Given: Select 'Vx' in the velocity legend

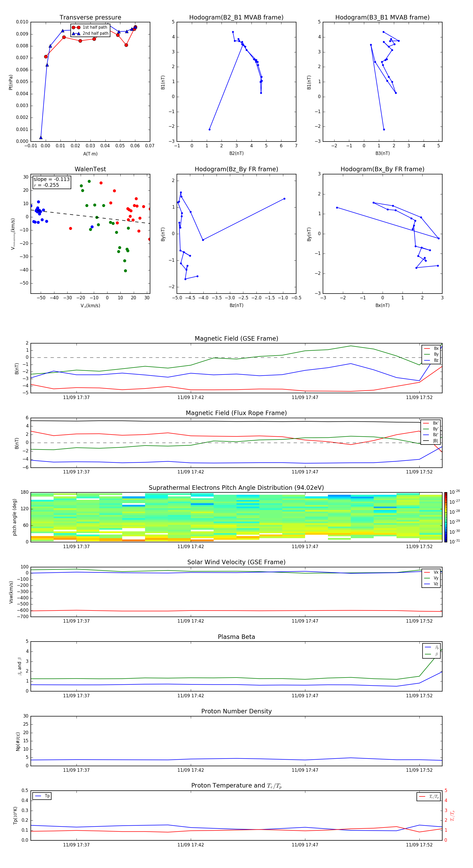Looking at the screenshot, I should click(431, 572).
